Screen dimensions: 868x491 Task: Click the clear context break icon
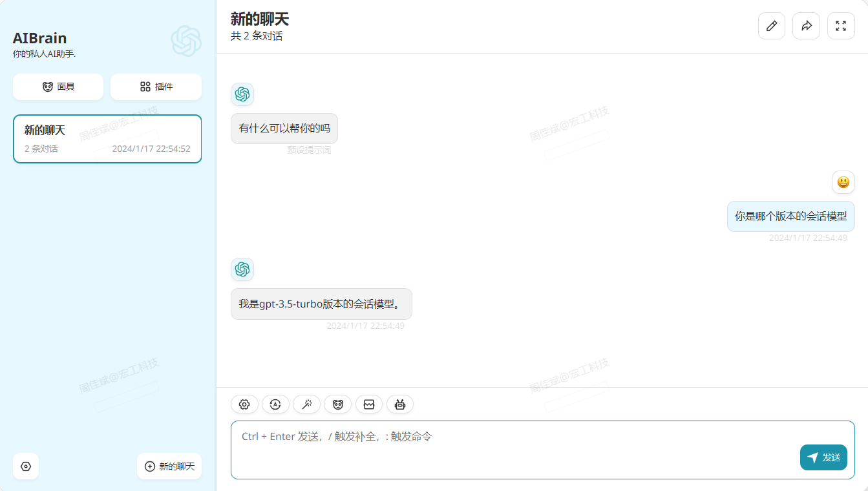tap(369, 404)
